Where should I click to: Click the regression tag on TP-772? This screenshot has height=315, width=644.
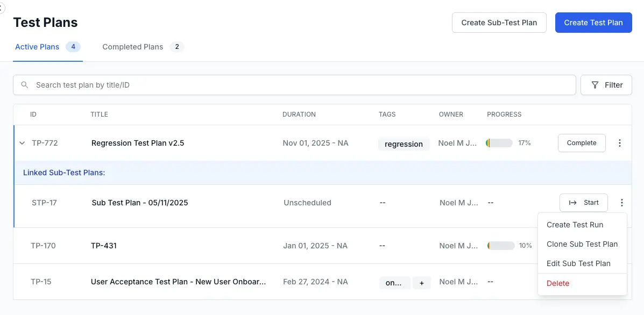point(404,144)
